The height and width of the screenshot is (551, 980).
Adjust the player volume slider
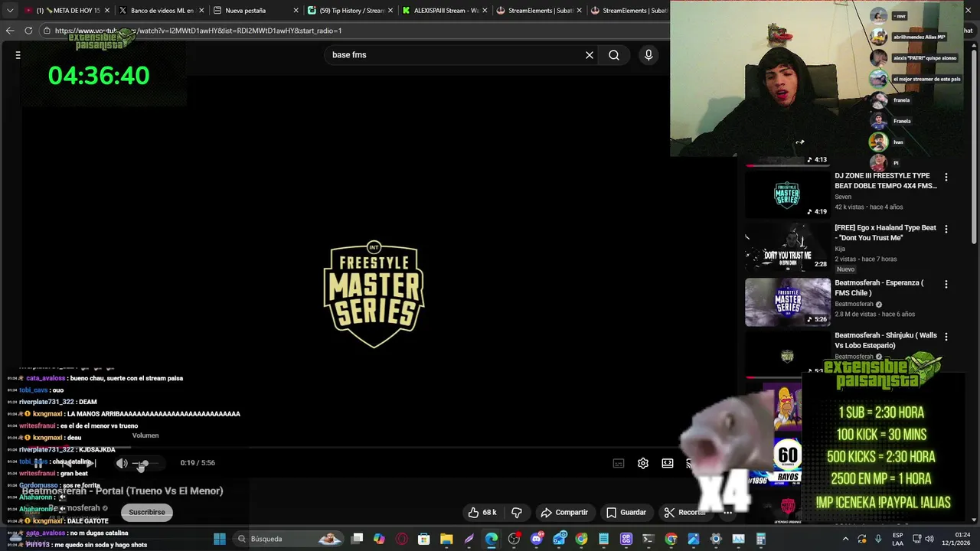(x=145, y=463)
